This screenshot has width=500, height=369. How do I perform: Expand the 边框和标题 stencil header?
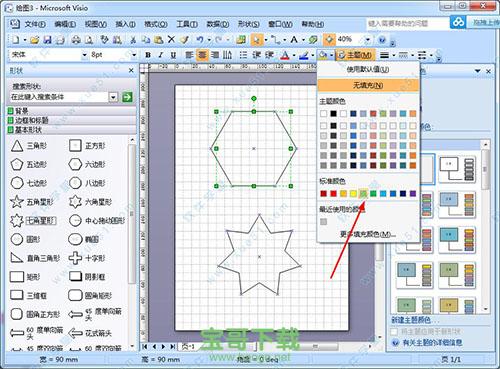pyautogui.click(x=71, y=120)
